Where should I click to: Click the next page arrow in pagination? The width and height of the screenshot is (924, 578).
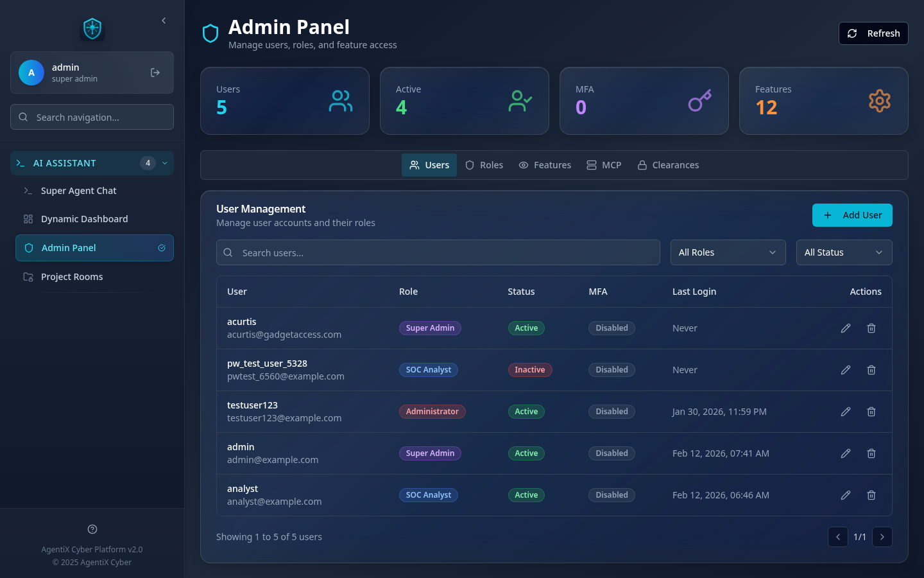(x=882, y=537)
